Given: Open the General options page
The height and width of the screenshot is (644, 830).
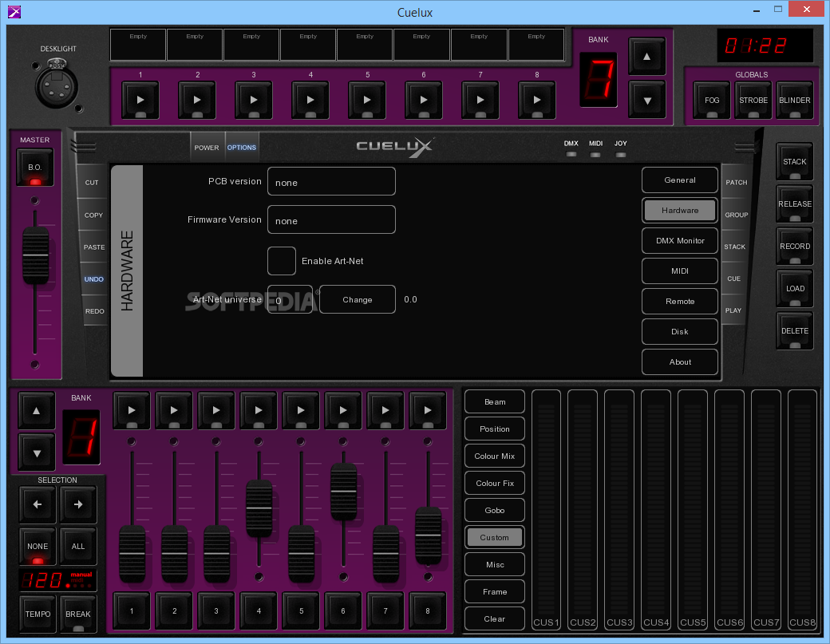Looking at the screenshot, I should tap(680, 180).
